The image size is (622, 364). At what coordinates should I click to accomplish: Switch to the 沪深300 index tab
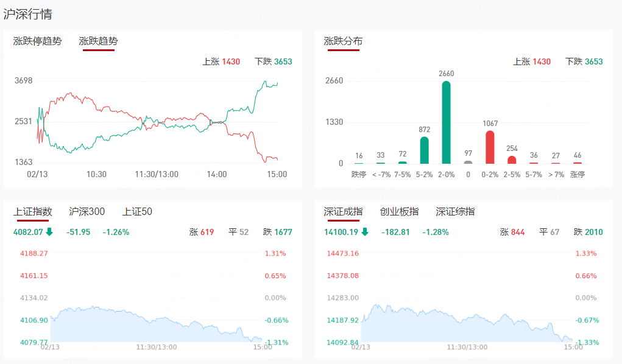click(x=87, y=212)
